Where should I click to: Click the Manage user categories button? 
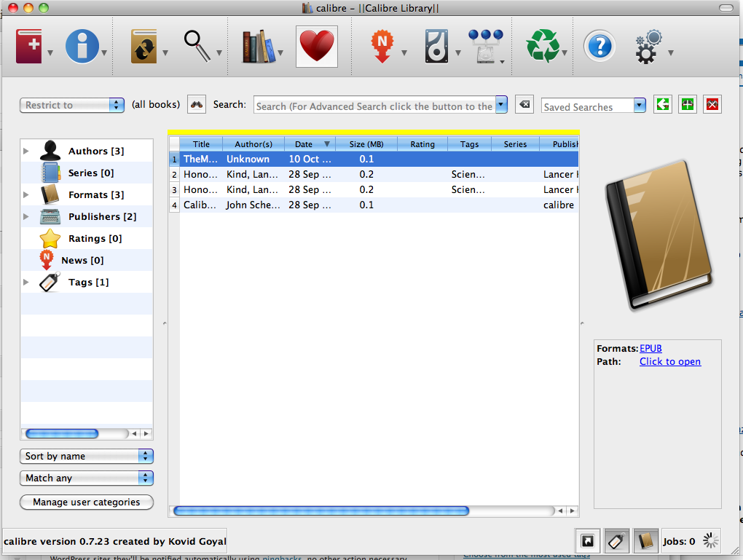point(87,502)
